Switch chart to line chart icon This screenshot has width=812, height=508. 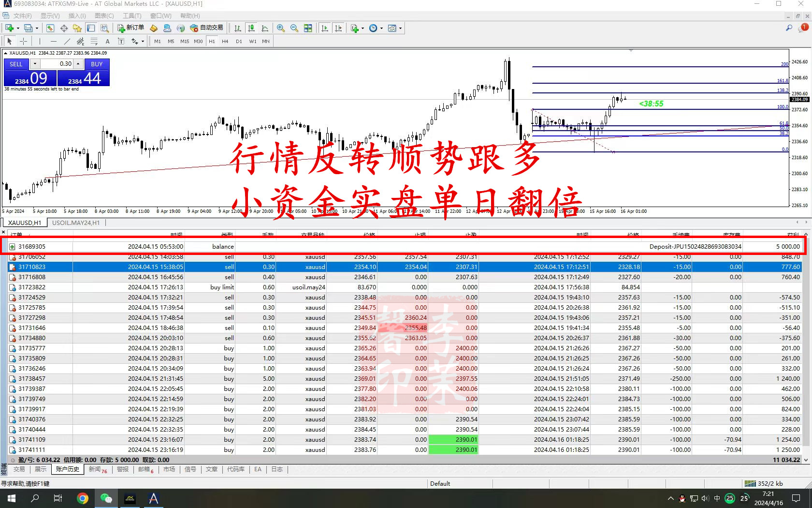[265, 28]
